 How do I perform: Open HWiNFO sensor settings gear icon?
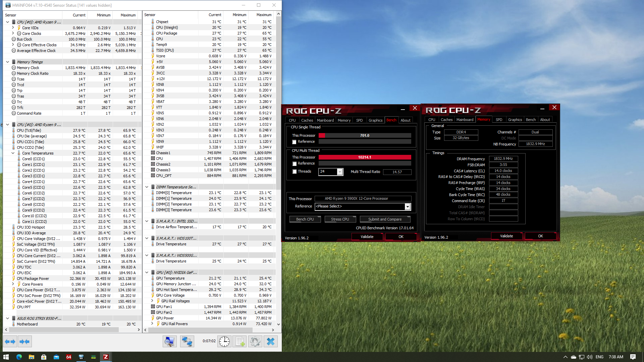click(x=255, y=342)
